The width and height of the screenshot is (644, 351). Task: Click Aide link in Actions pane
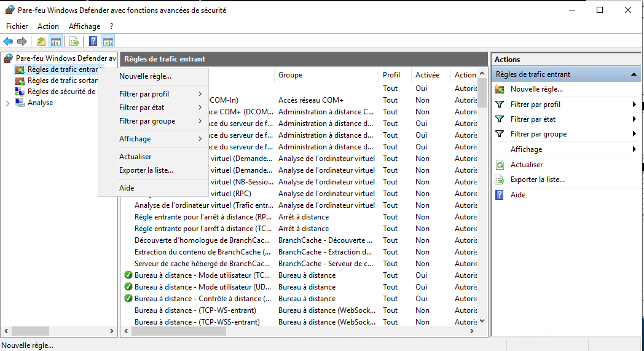click(x=518, y=195)
